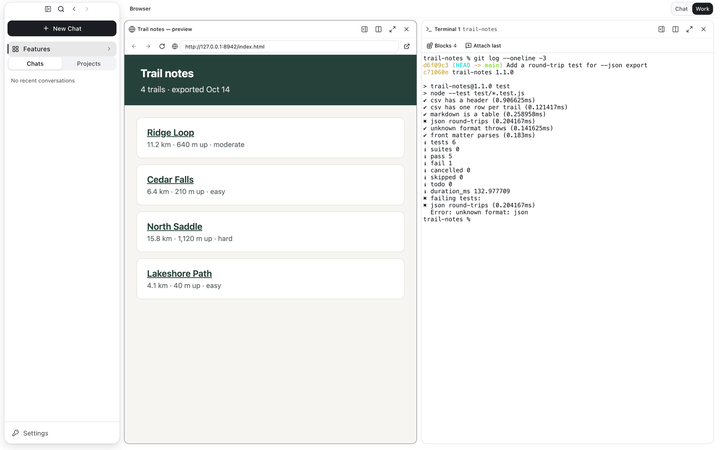
Task: Close the Trail notes preview pane
Action: point(406,29)
